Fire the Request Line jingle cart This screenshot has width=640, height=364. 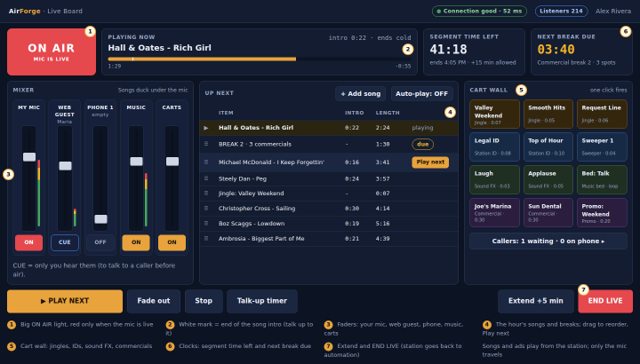tap(602, 114)
